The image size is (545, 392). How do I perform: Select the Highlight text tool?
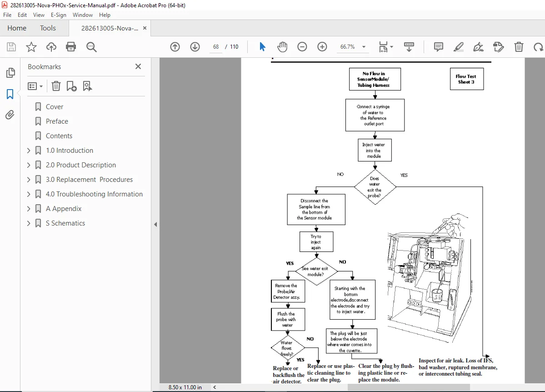pos(459,46)
